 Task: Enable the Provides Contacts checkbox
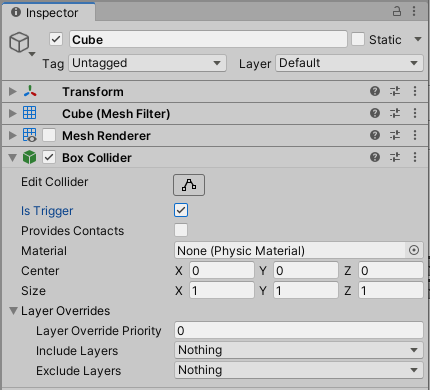181,230
